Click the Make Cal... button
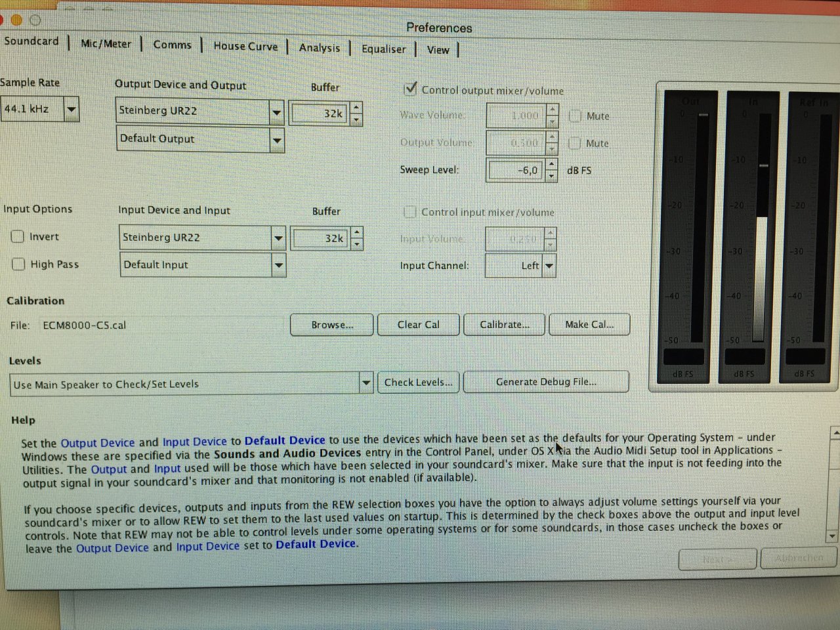This screenshot has width=840, height=630. 589,324
